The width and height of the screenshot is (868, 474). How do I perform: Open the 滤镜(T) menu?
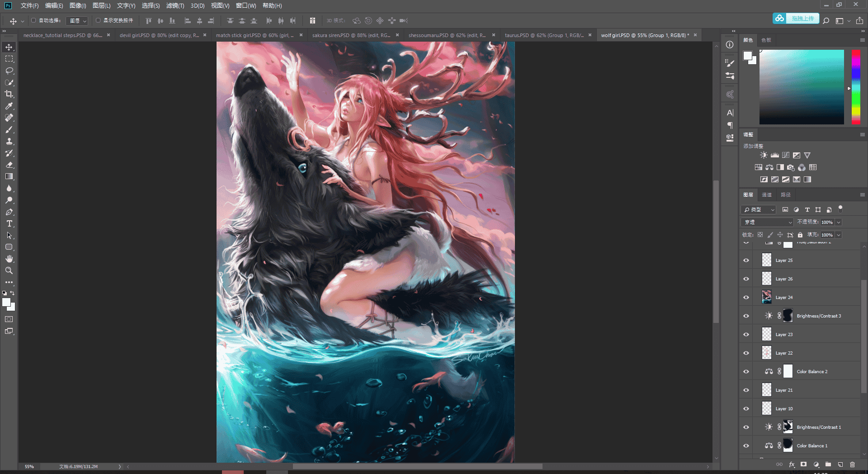[175, 6]
